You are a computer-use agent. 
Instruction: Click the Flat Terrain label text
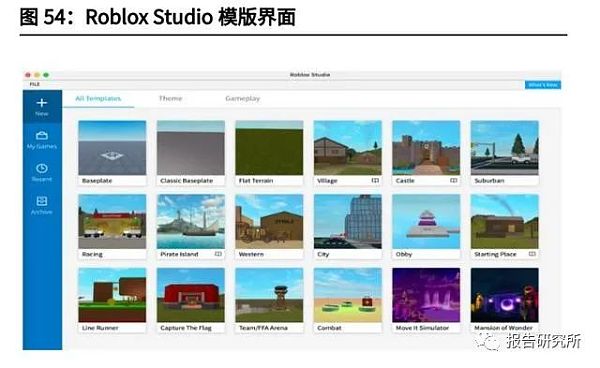(256, 181)
